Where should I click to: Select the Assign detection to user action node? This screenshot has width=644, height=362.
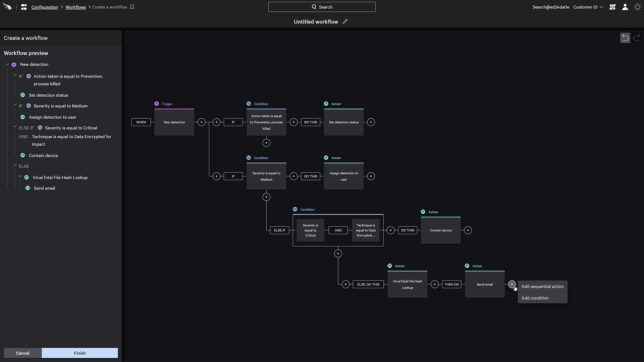coord(343,176)
